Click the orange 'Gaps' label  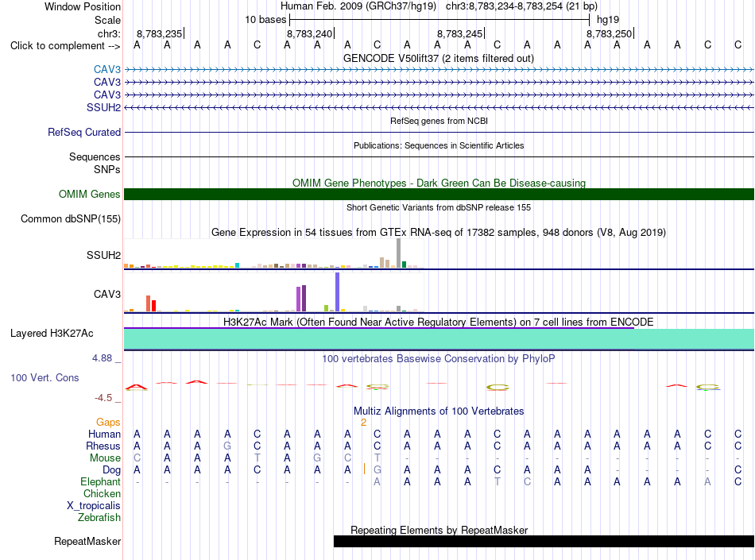pyautogui.click(x=108, y=422)
